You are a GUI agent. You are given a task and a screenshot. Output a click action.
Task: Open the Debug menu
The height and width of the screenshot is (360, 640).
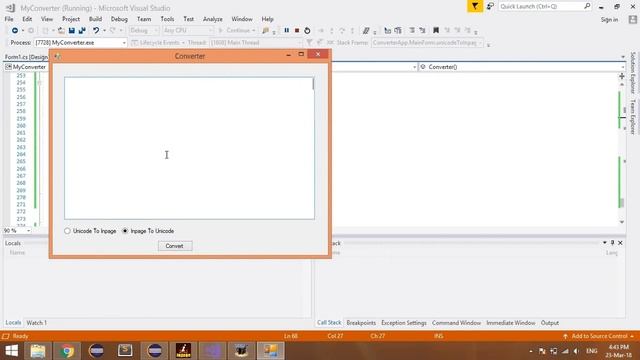point(119,19)
